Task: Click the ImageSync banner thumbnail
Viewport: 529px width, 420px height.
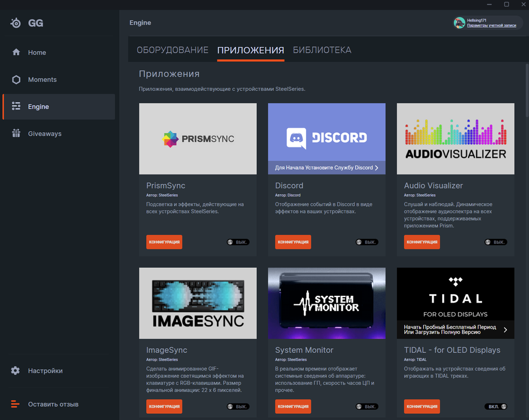Action: point(198,303)
